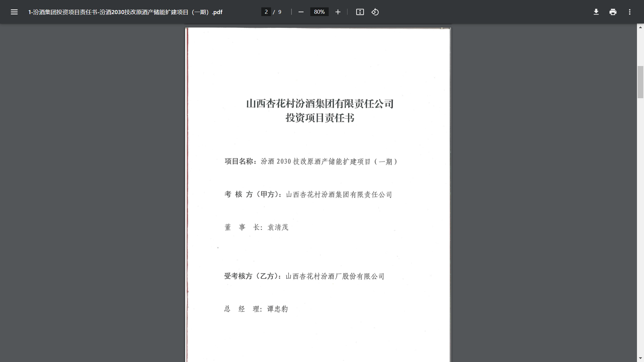Click the fit to page icon
The image size is (644, 362).
(360, 12)
